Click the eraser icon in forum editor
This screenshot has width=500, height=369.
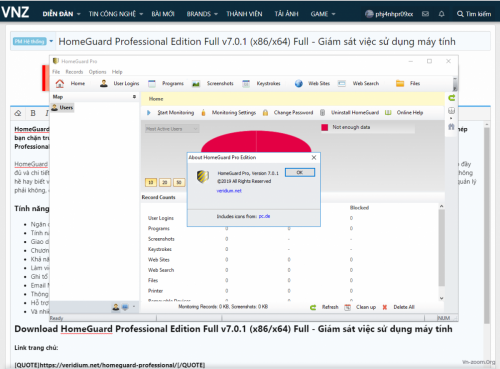pyautogui.click(x=18, y=113)
